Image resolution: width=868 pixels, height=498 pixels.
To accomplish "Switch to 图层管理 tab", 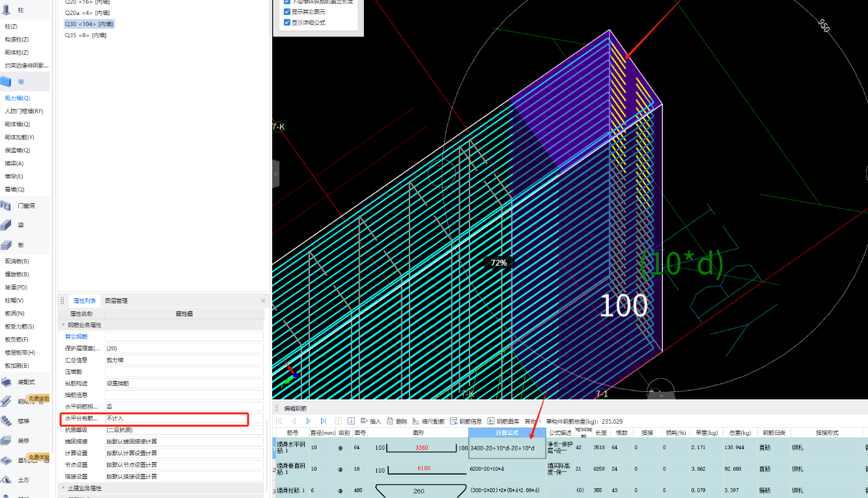I will pyautogui.click(x=117, y=301).
